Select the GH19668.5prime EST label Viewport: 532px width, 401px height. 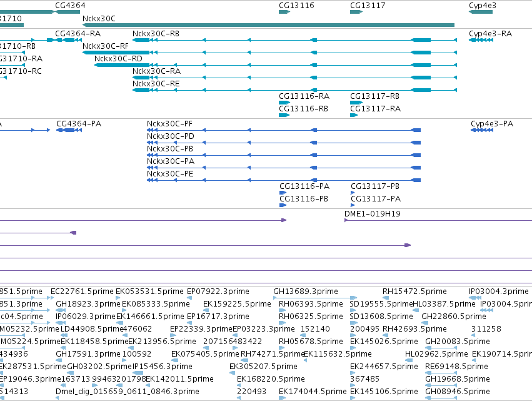(x=458, y=379)
